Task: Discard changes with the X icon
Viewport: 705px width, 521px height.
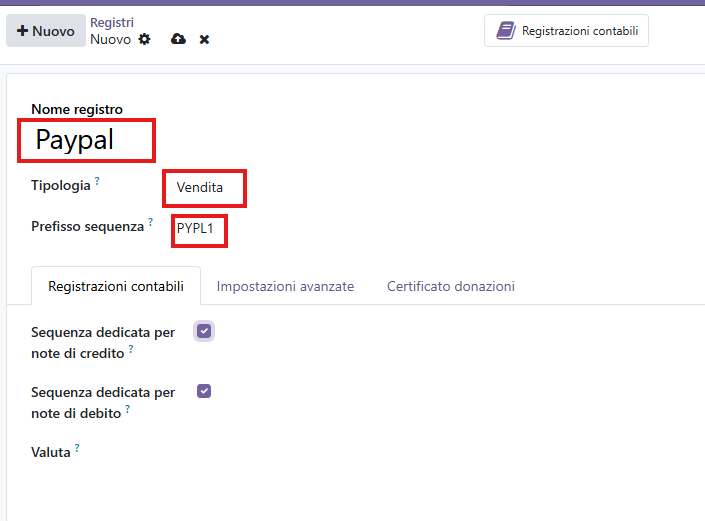Action: coord(204,40)
